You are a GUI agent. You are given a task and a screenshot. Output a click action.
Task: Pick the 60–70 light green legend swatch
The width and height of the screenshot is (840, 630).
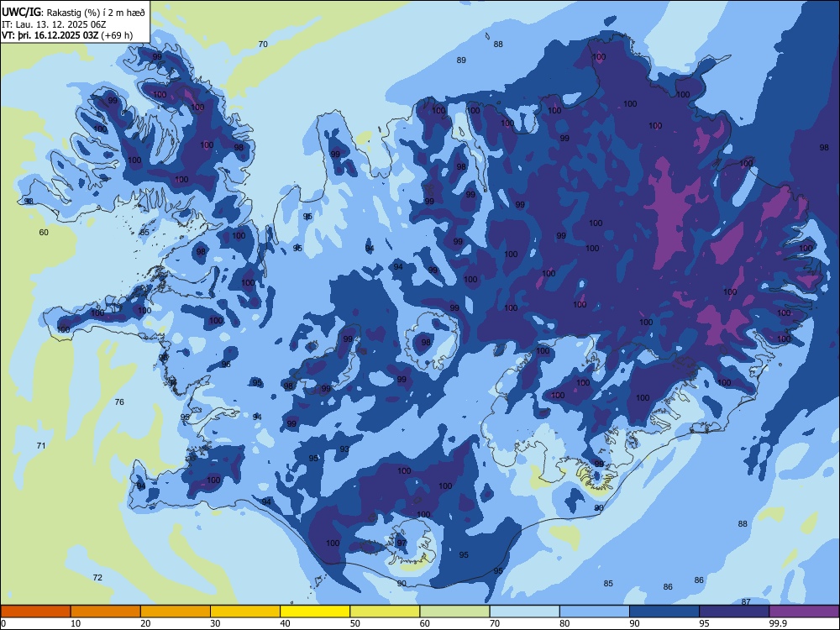pyautogui.click(x=454, y=612)
